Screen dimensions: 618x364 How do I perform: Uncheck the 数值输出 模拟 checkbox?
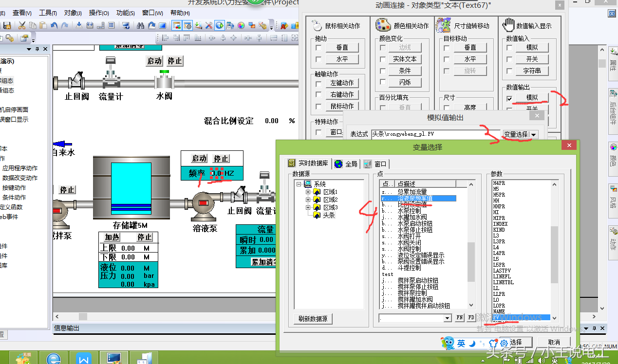pos(509,98)
